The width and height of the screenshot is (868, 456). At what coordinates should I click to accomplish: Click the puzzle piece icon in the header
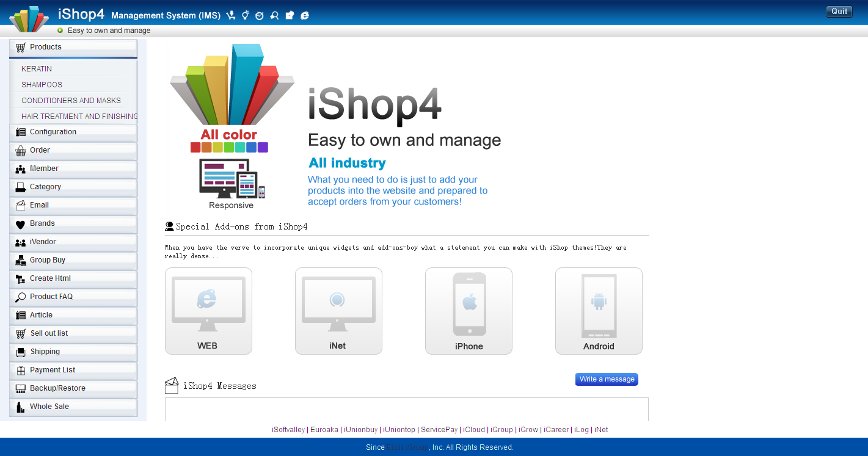pos(290,15)
